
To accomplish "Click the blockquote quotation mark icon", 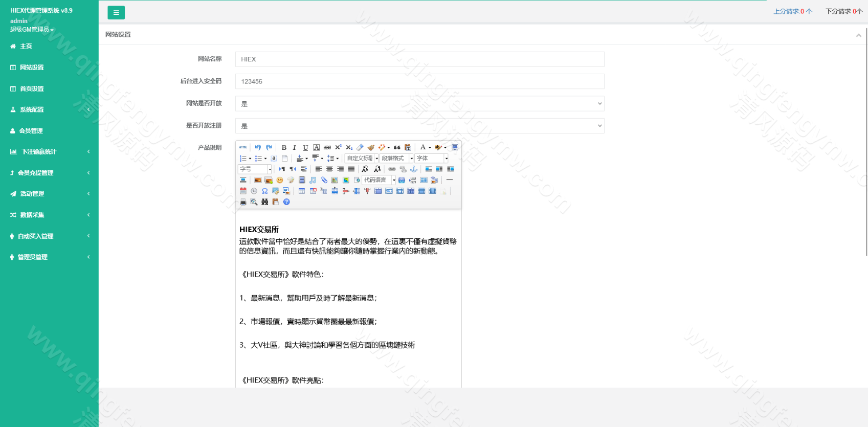I will (x=397, y=148).
